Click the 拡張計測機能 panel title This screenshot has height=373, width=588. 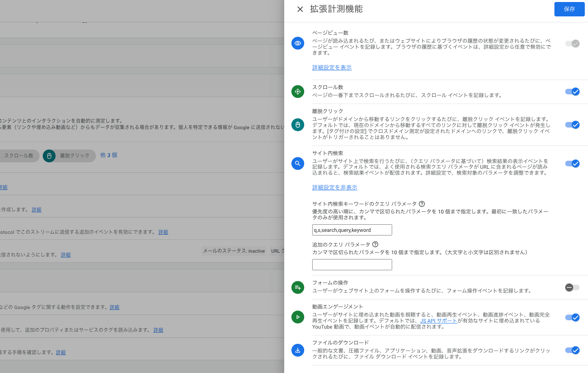(x=336, y=9)
